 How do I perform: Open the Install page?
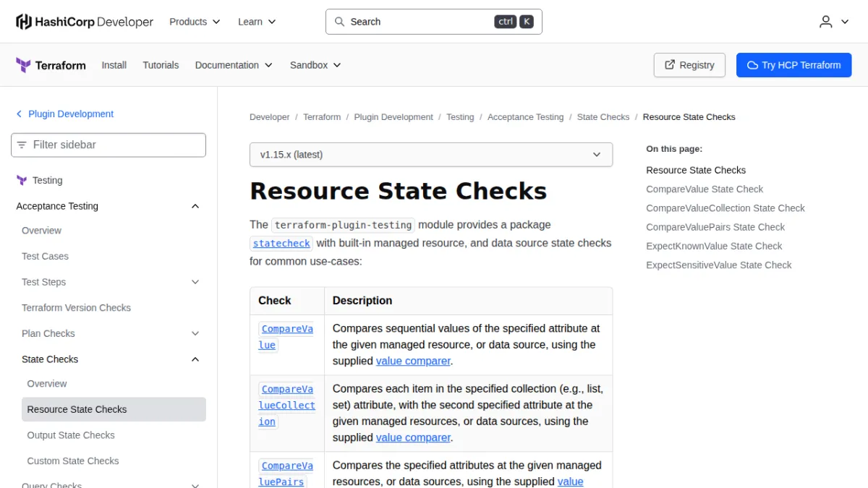114,65
